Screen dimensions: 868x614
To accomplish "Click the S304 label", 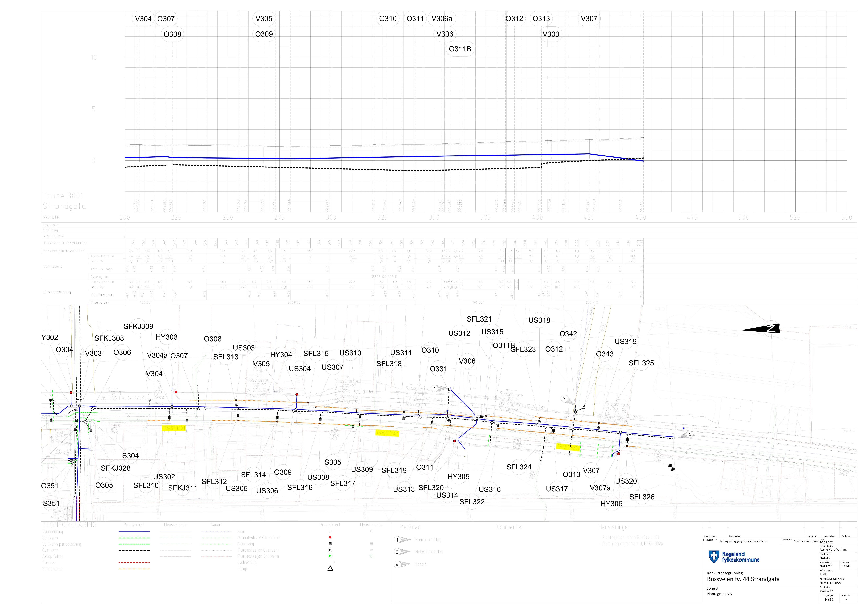I will tap(130, 456).
